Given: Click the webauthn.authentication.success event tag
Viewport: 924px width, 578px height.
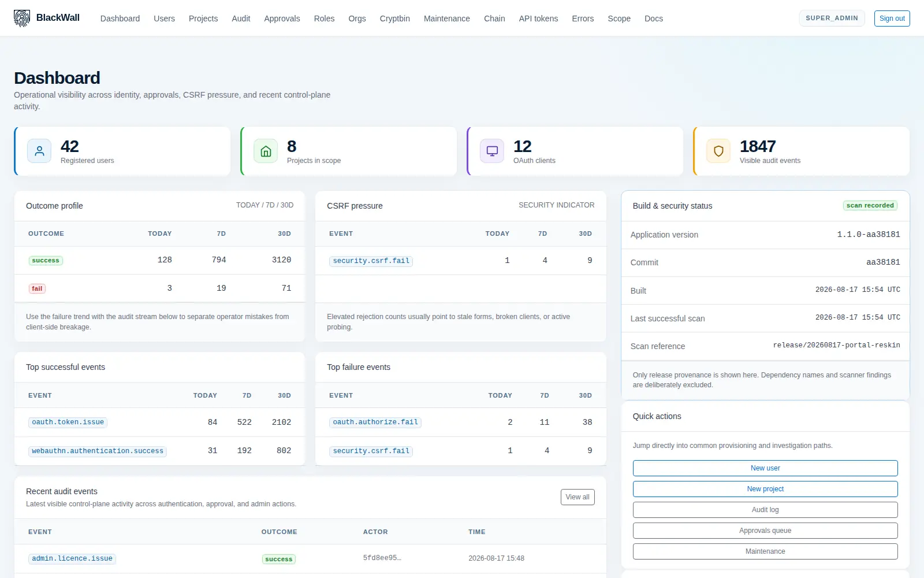Looking at the screenshot, I should 98,451.
